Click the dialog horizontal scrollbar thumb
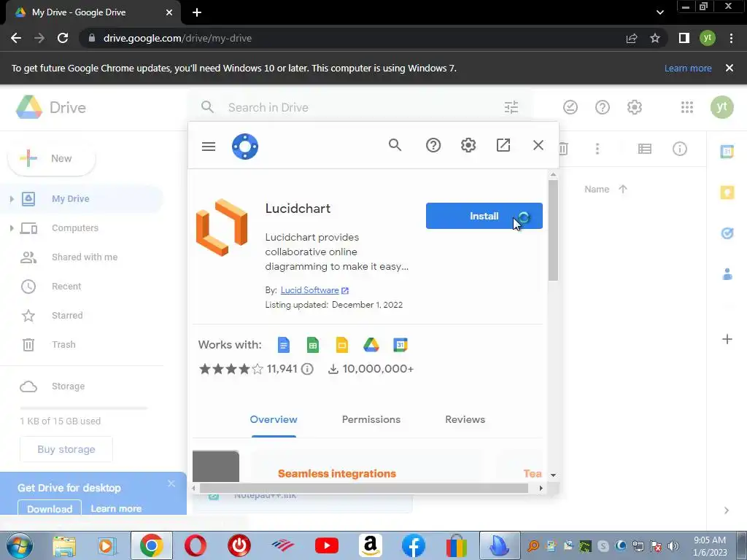747x560 pixels. point(363,488)
